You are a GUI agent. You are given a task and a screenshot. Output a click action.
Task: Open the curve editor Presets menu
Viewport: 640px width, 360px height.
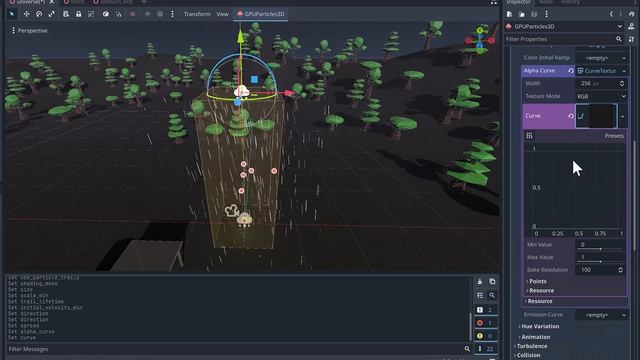click(x=614, y=136)
